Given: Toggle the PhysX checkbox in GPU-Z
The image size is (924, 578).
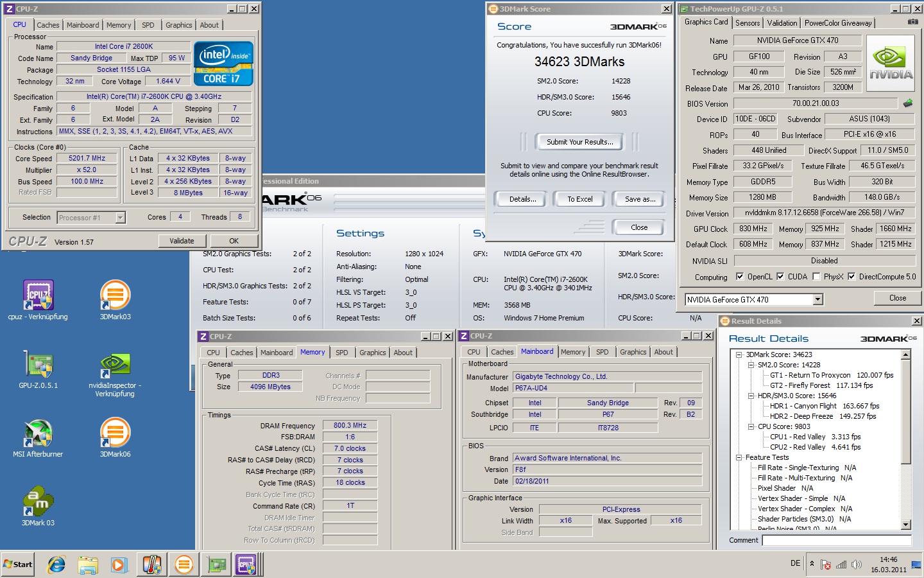Looking at the screenshot, I should 816,277.
